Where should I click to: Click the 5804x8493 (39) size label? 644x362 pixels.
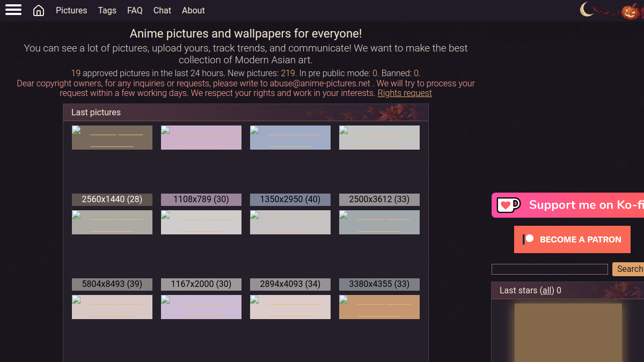point(112,284)
